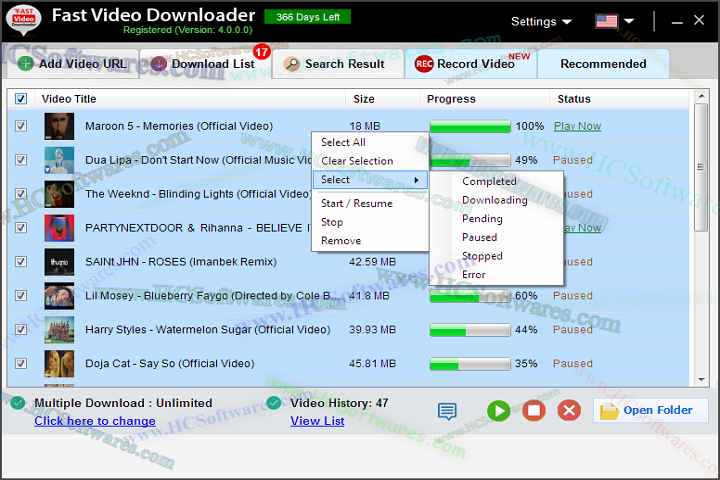The width and height of the screenshot is (720, 480).
Task: Click the green check icon beside Video History
Action: pos(274,403)
